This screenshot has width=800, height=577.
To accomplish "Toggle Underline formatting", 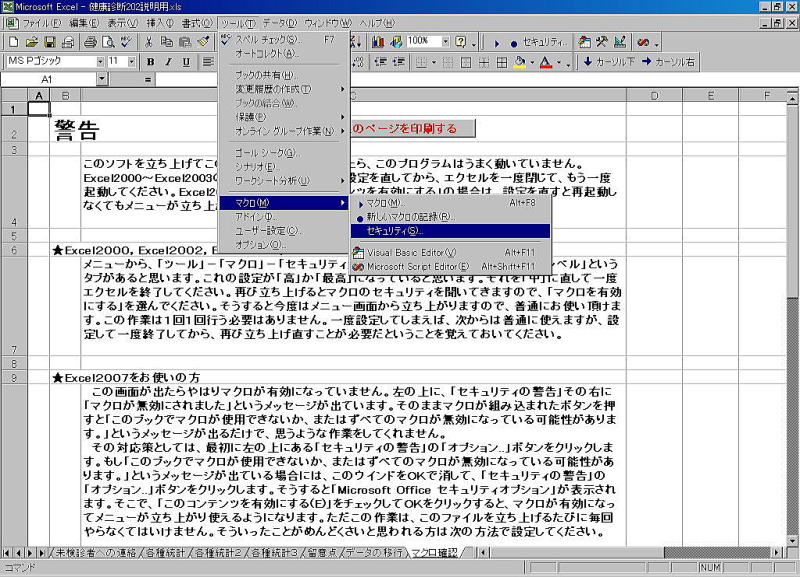I will (x=186, y=62).
